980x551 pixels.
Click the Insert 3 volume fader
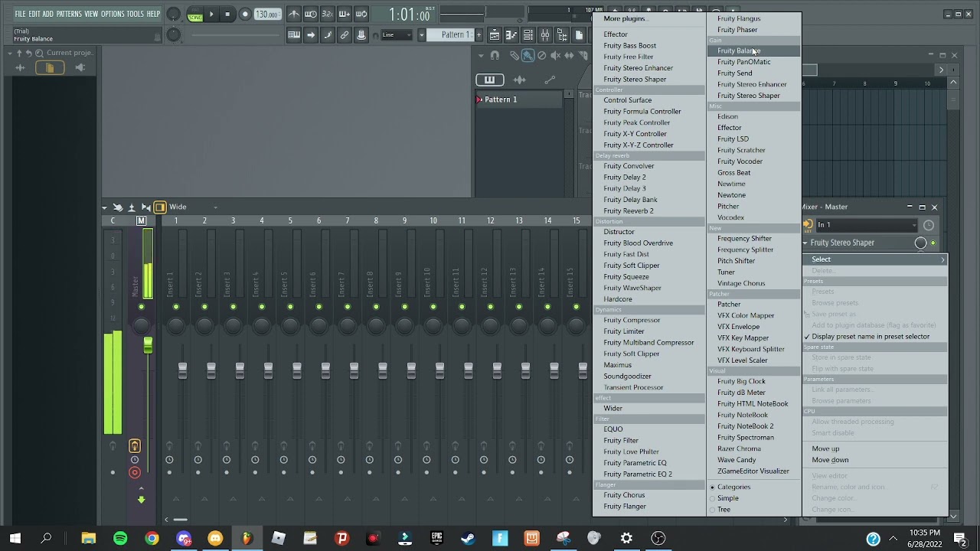pos(240,370)
